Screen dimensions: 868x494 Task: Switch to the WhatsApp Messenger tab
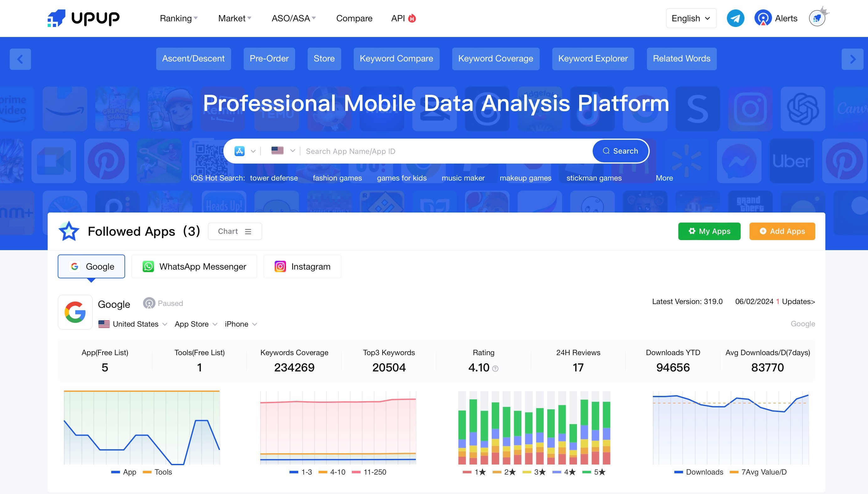point(194,267)
